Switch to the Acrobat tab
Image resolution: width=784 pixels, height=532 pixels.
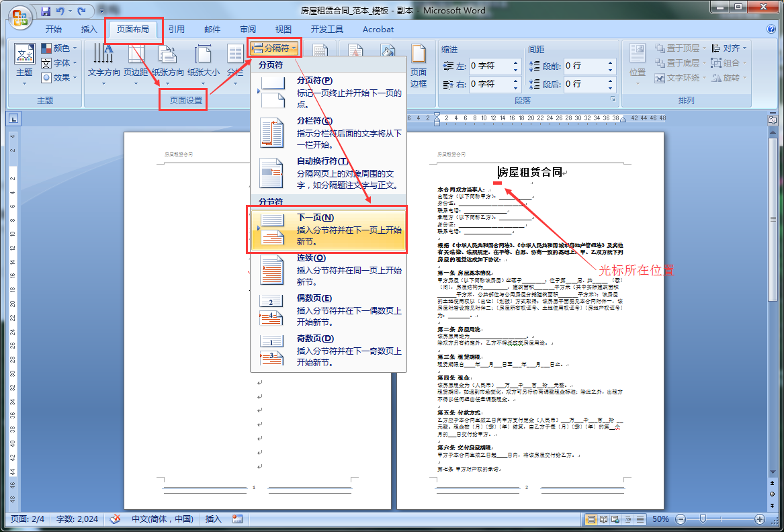click(378, 29)
